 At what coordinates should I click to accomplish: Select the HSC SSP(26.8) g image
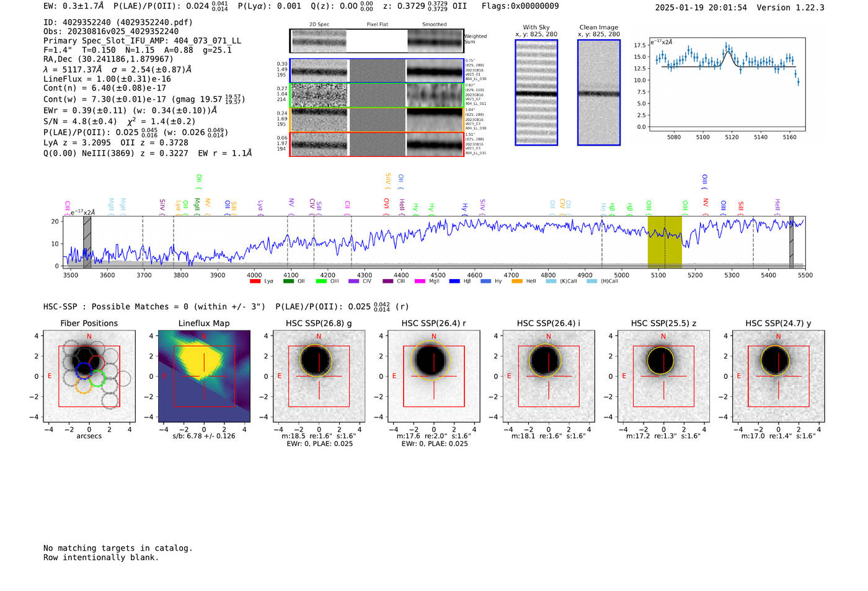319,376
